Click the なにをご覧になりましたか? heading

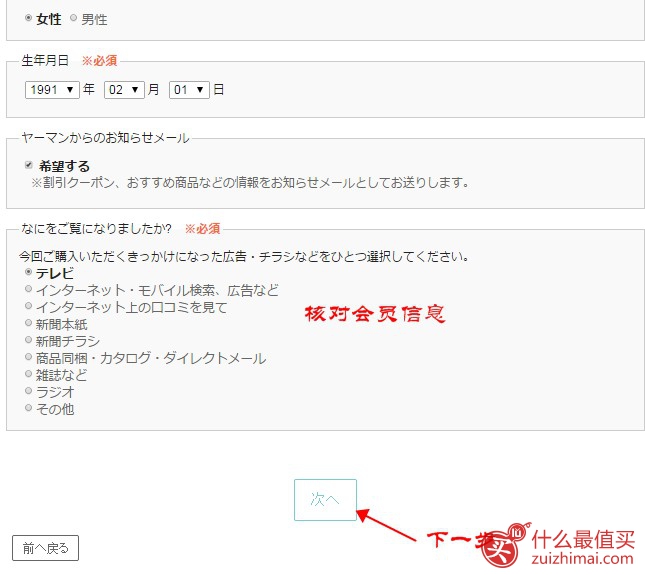(96, 229)
